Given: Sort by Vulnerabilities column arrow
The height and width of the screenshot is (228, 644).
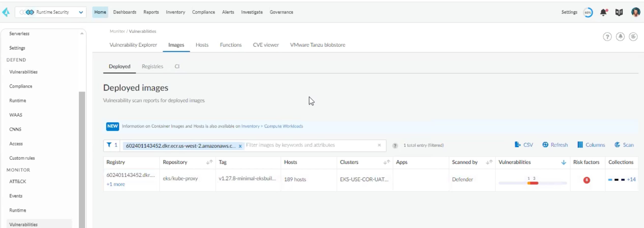Looking at the screenshot, I should click(x=563, y=162).
